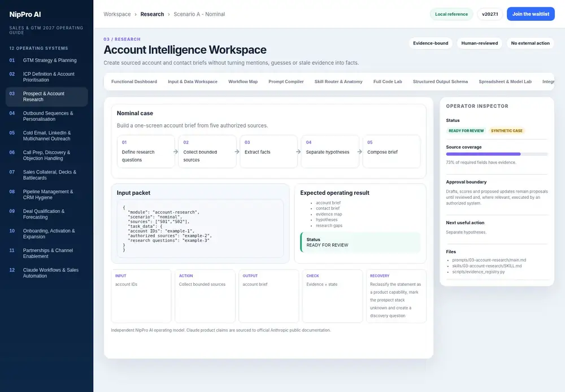Switch to Input & Data Workspace tab
Viewport: 565px width, 392px height.
pos(193,82)
